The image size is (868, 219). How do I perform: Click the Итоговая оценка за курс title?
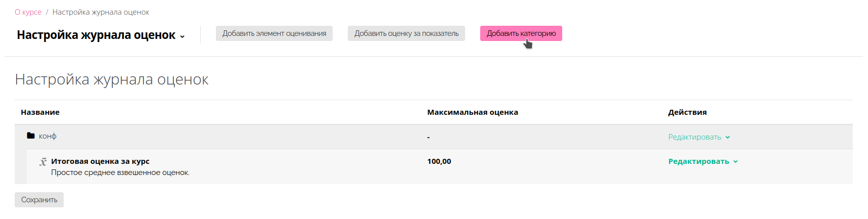click(x=100, y=161)
